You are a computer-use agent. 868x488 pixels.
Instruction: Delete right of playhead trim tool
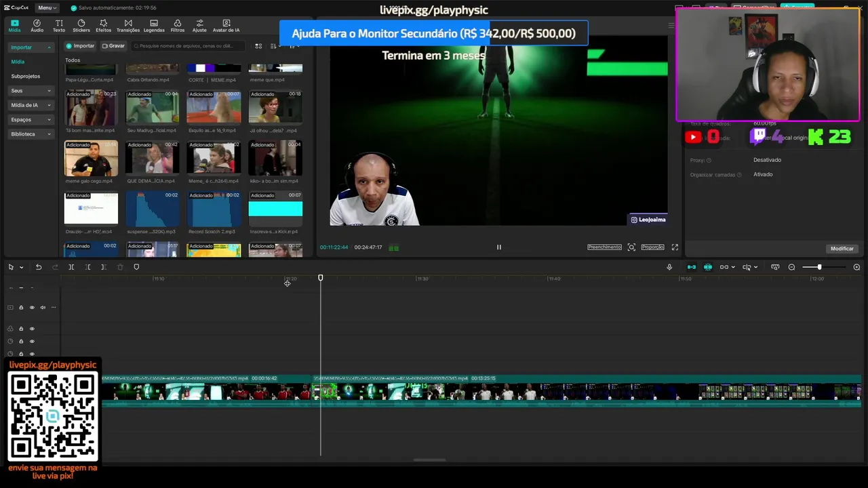click(x=104, y=267)
